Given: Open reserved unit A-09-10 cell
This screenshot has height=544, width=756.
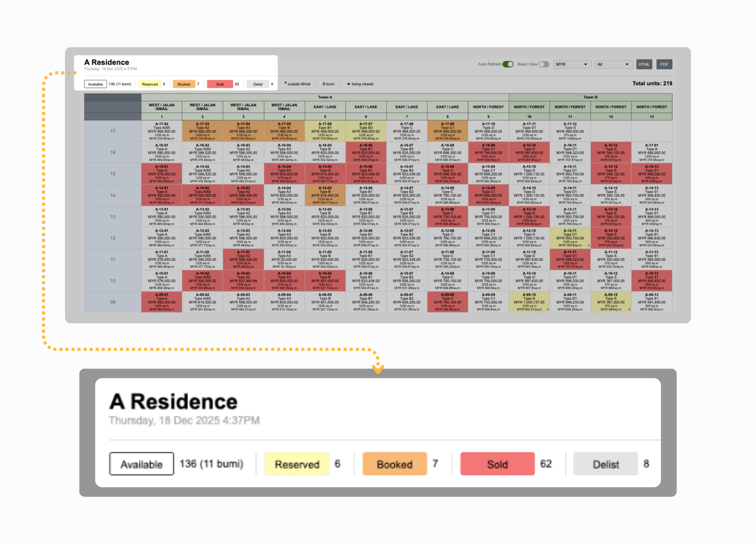Looking at the screenshot, I should (x=529, y=302).
